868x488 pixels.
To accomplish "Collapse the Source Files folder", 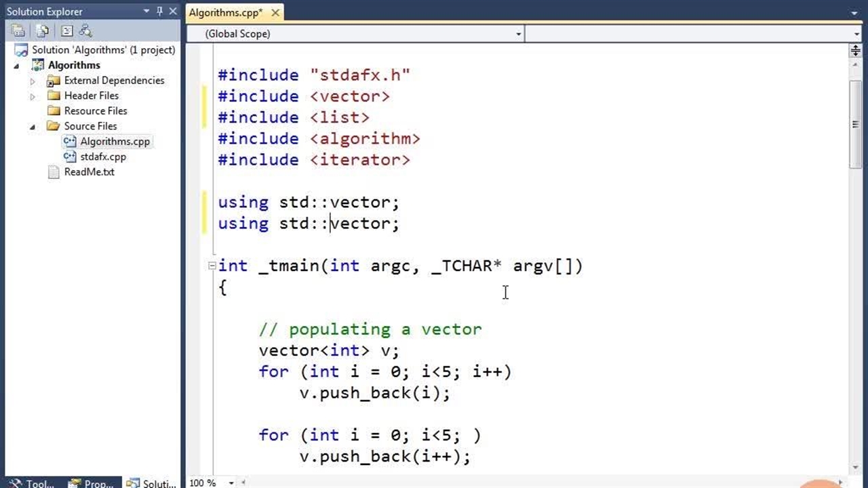I will [x=32, y=127].
